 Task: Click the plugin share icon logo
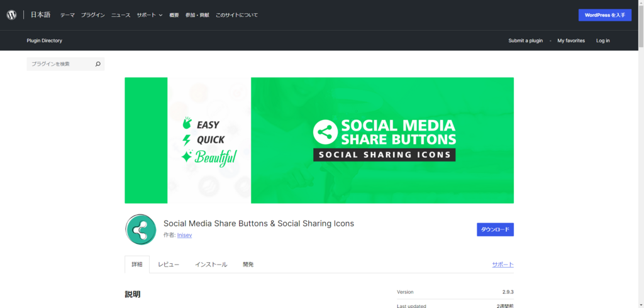(x=140, y=229)
